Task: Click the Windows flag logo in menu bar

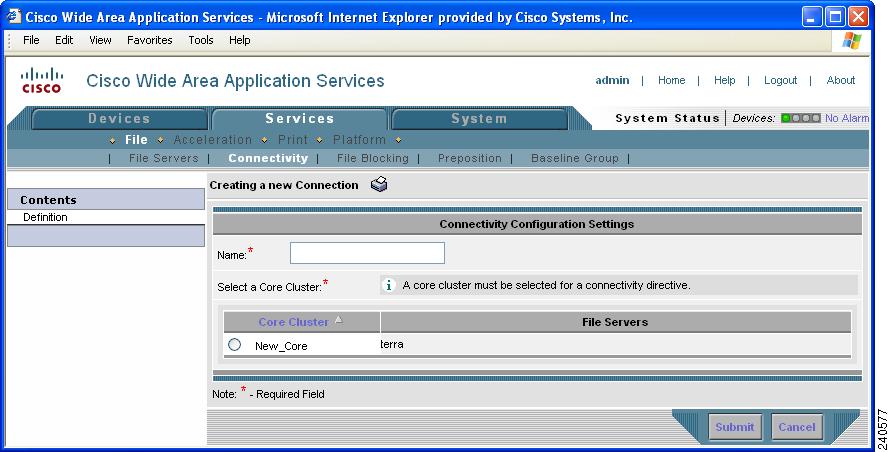Action: pos(852,40)
